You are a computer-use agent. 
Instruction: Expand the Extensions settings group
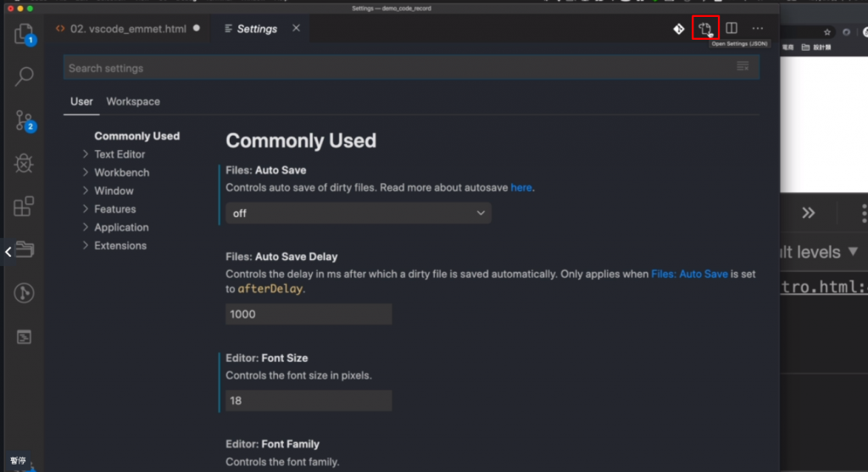coord(120,246)
